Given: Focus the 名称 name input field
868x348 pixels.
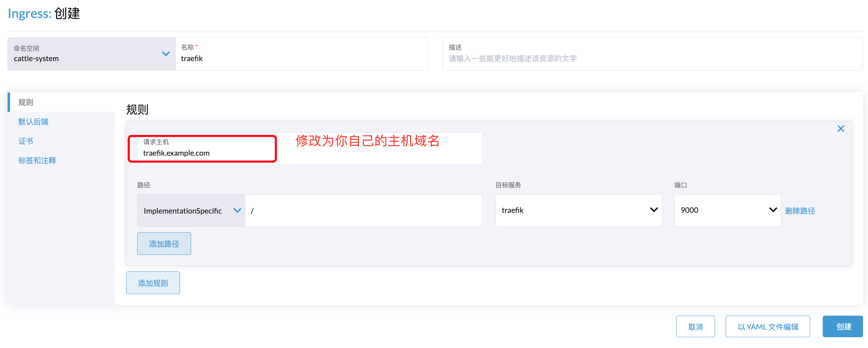Looking at the screenshot, I should pyautogui.click(x=302, y=58).
